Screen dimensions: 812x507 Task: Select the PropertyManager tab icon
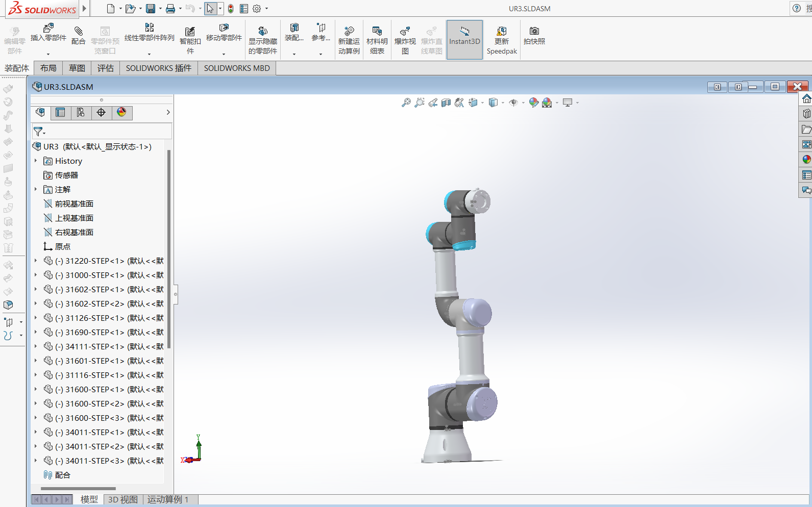(61, 112)
